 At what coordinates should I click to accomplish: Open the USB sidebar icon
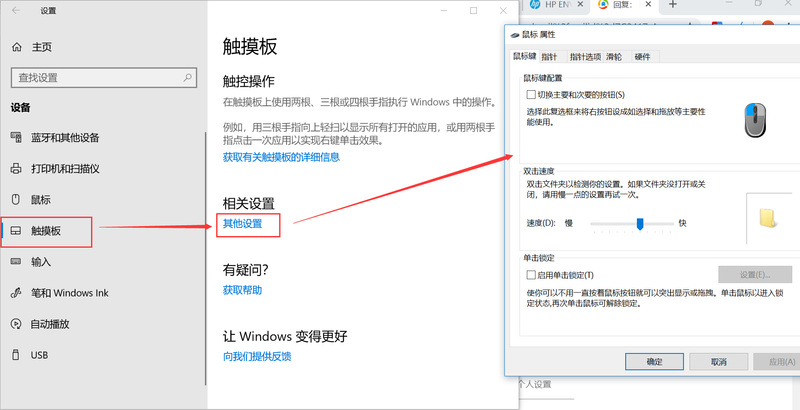[x=15, y=355]
